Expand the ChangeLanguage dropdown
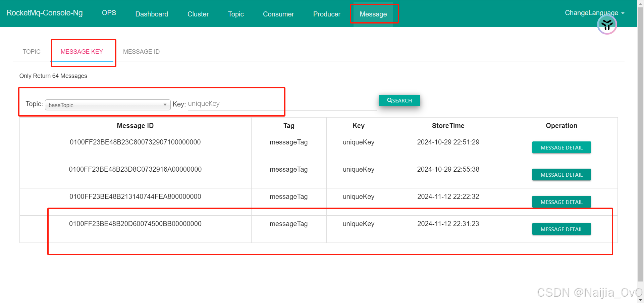This screenshot has height=303, width=644. click(594, 13)
